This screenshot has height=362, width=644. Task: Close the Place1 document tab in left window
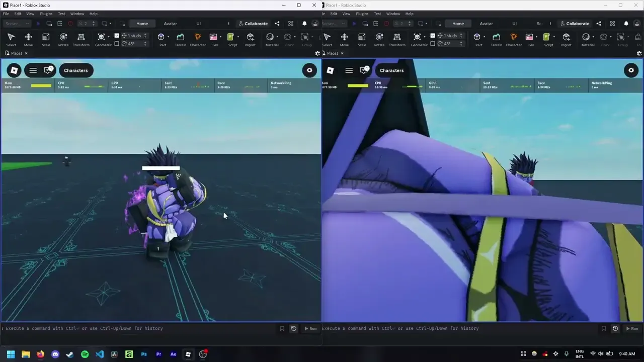click(x=26, y=53)
